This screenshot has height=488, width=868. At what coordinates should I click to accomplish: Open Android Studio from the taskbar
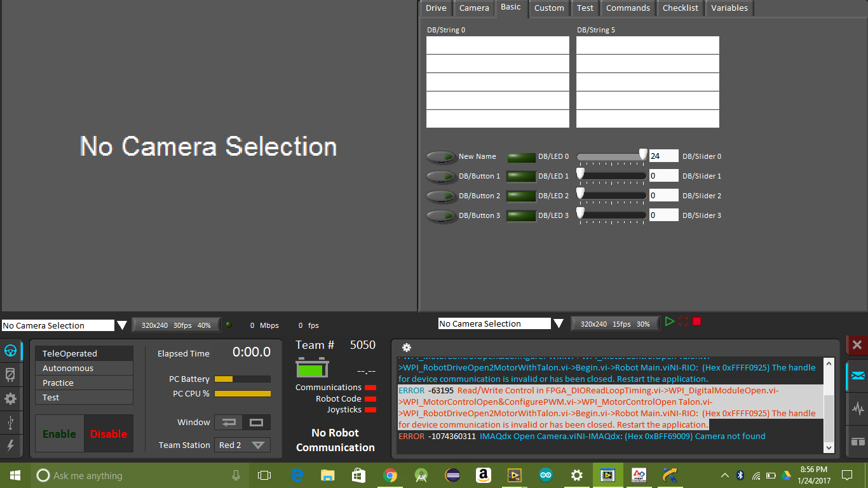click(421, 475)
